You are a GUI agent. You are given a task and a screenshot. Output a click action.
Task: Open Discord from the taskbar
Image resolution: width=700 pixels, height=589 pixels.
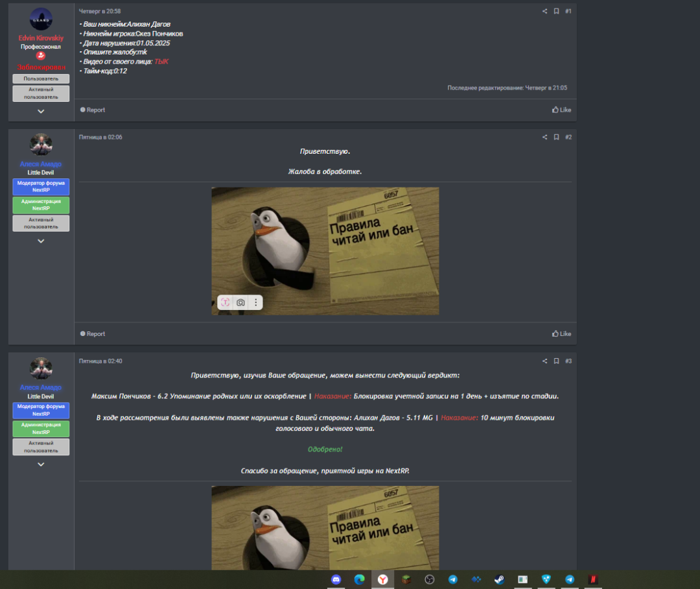(336, 580)
